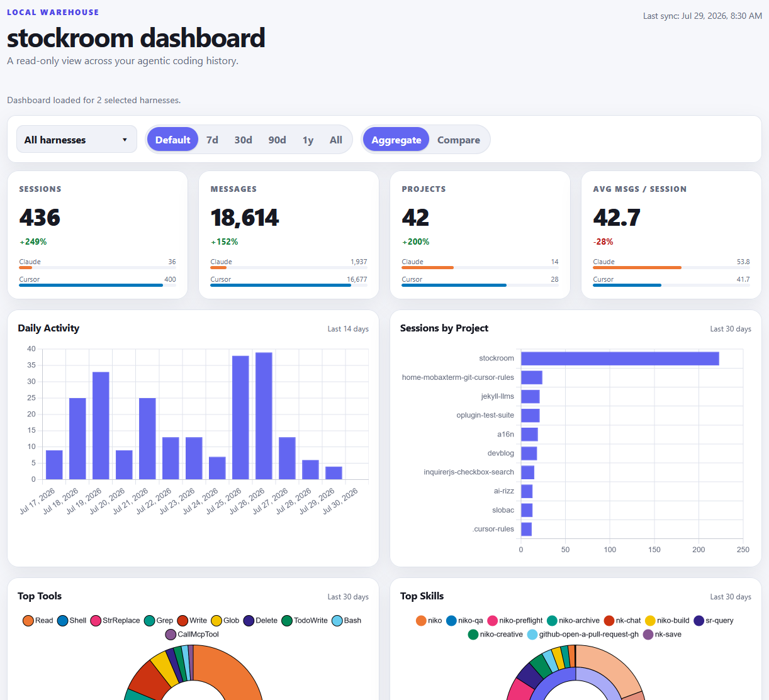Screen dimensions: 769x700
Task: Click the Messages count 18,614
Action: point(245,218)
